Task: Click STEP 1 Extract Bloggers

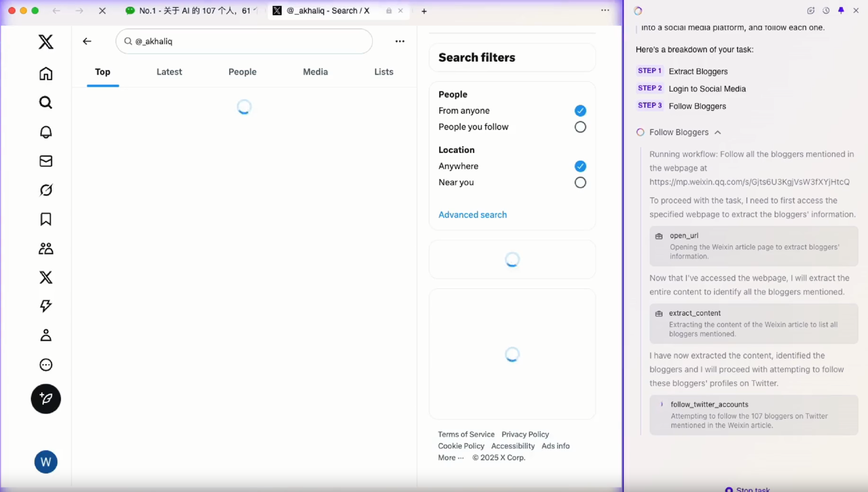Action: pyautogui.click(x=683, y=71)
